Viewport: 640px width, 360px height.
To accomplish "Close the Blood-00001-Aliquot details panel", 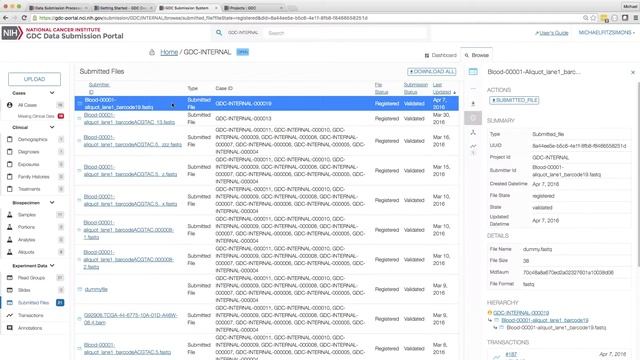I will [633, 72].
